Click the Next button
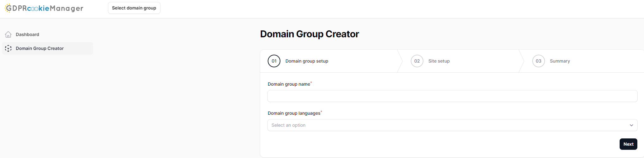 [628, 144]
